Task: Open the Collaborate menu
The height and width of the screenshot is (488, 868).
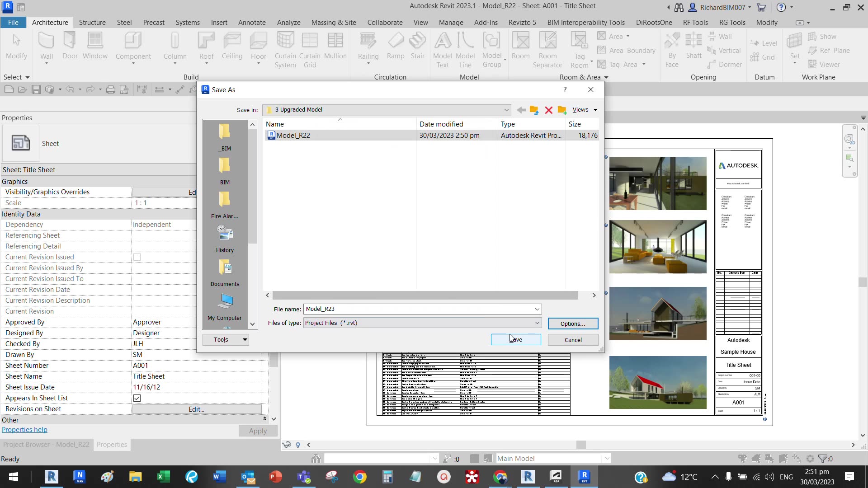Action: click(384, 22)
